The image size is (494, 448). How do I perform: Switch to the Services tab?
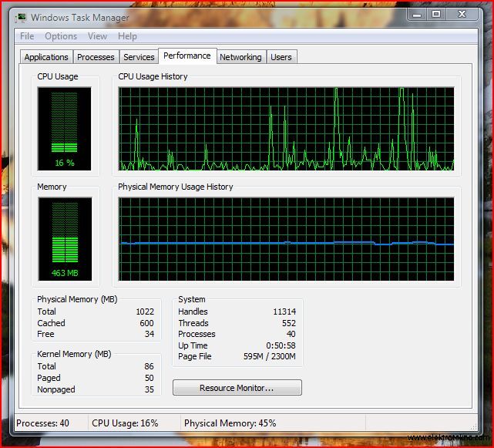click(x=139, y=57)
